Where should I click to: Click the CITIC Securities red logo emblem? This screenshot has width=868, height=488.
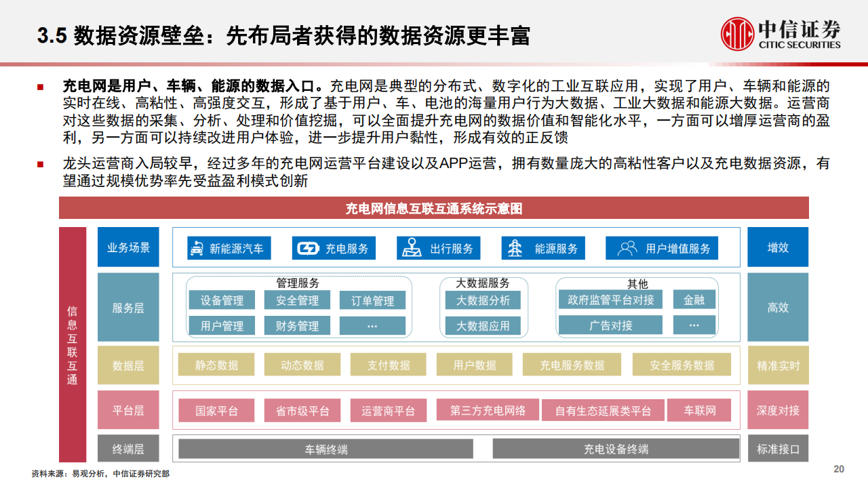pyautogui.click(x=737, y=34)
